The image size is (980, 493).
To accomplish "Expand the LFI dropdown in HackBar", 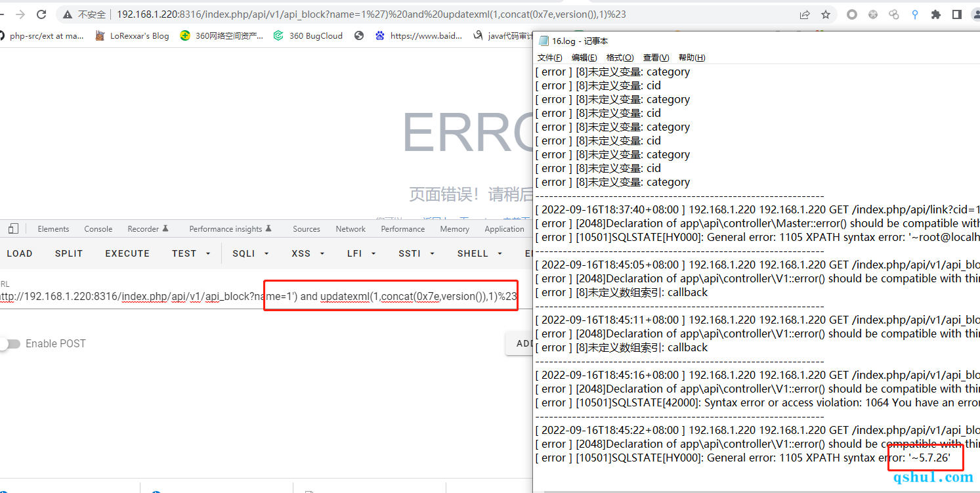I will (x=361, y=253).
